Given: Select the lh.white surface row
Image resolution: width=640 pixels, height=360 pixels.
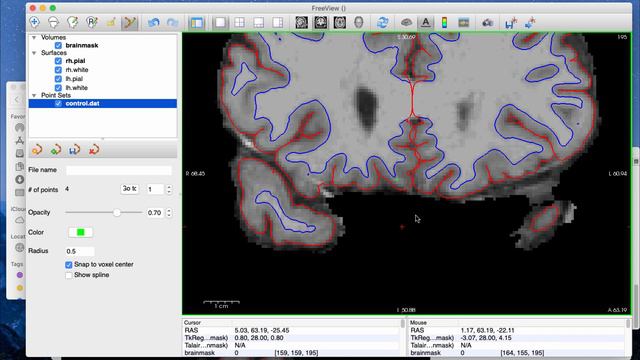Looking at the screenshot, I should (103, 88).
